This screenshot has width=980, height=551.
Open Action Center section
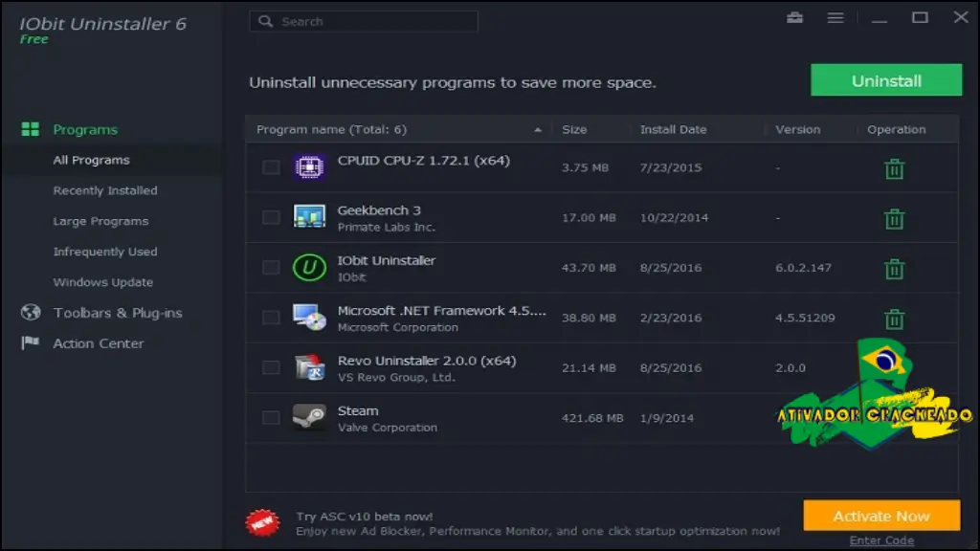coord(99,343)
